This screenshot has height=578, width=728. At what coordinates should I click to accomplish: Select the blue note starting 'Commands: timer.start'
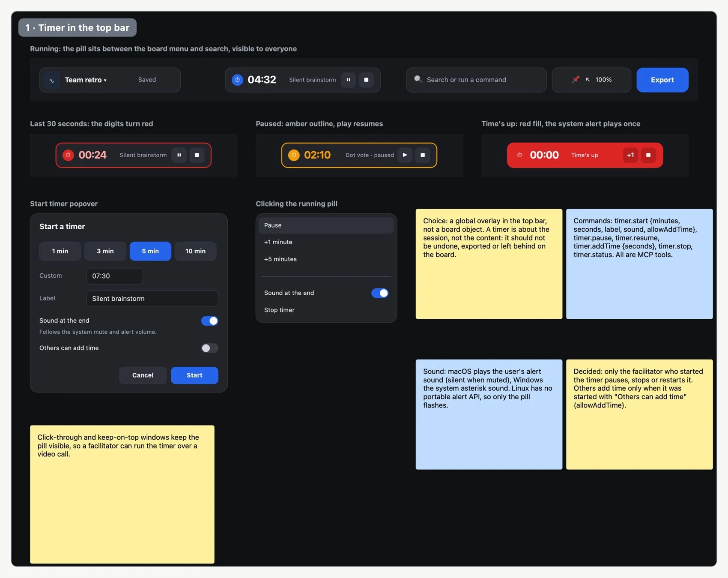pyautogui.click(x=639, y=264)
